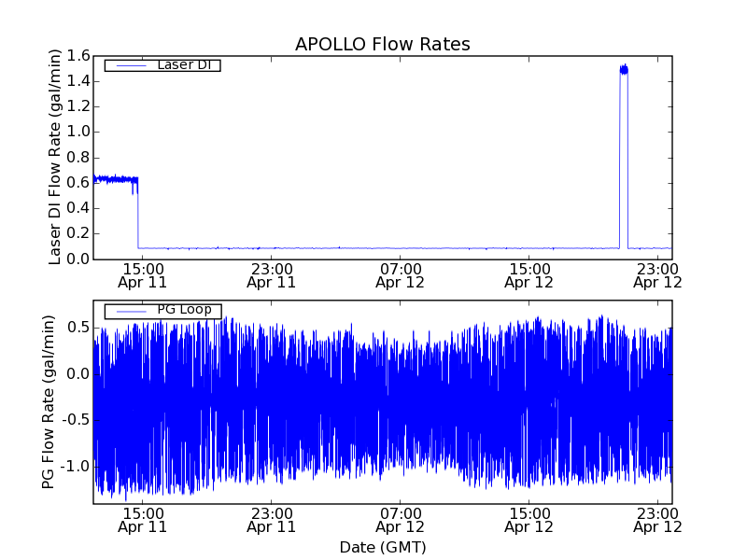747x560 pixels.
Task: Click "23:00 Apr 12" under the Laser DI plot
Action: click(657, 276)
